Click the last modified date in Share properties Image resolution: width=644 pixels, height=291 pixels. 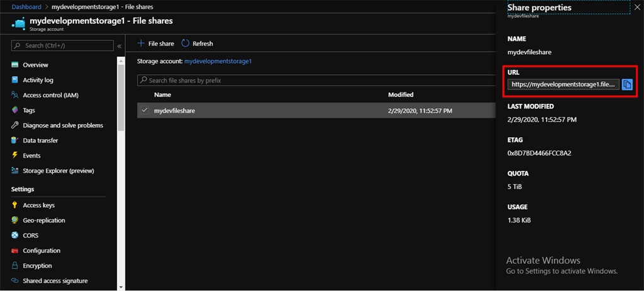point(542,120)
